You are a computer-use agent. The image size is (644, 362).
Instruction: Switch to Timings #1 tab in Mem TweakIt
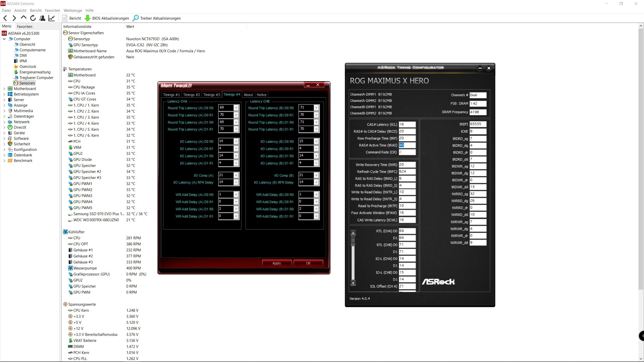coord(171,95)
